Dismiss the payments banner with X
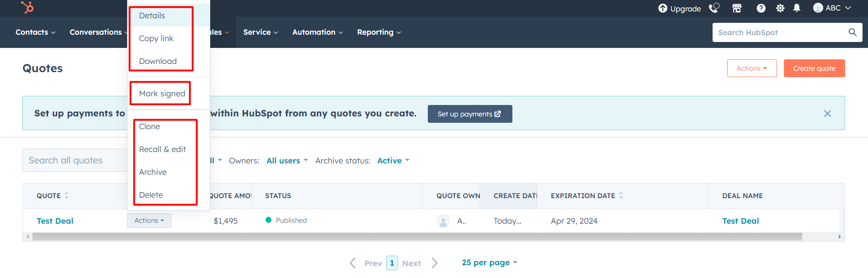This screenshot has width=868, height=278. click(827, 113)
